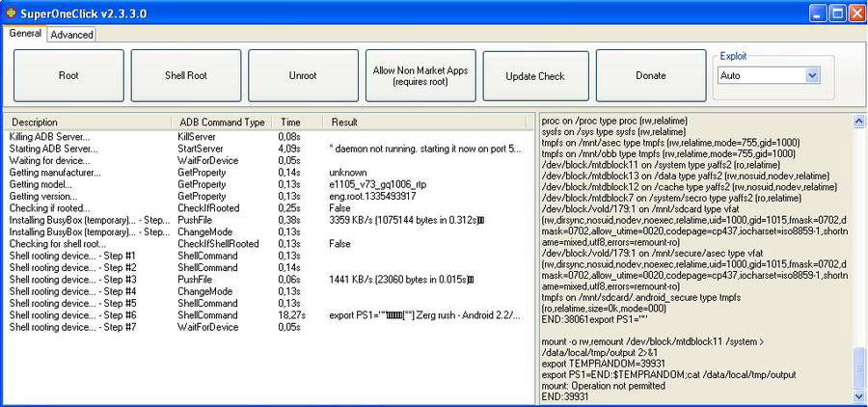Click 'sysfs on /sys type sysfs' log line
This screenshot has height=407, width=868.
(613, 131)
